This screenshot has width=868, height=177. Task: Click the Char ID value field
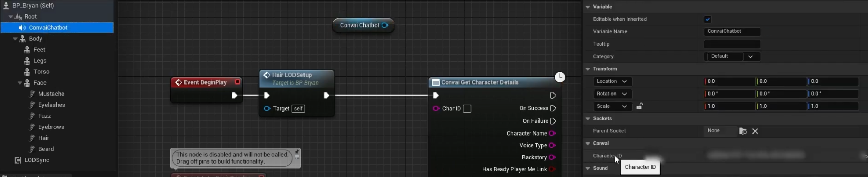[467, 109]
